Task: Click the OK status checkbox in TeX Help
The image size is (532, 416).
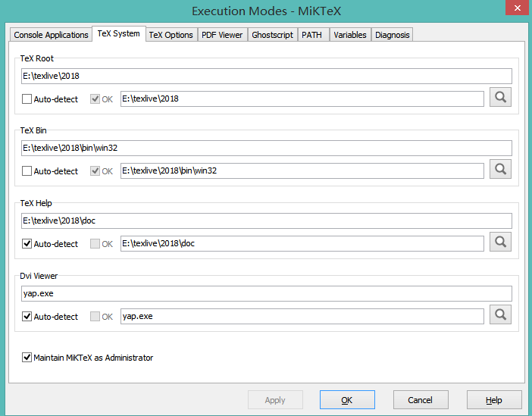Action: click(95, 244)
